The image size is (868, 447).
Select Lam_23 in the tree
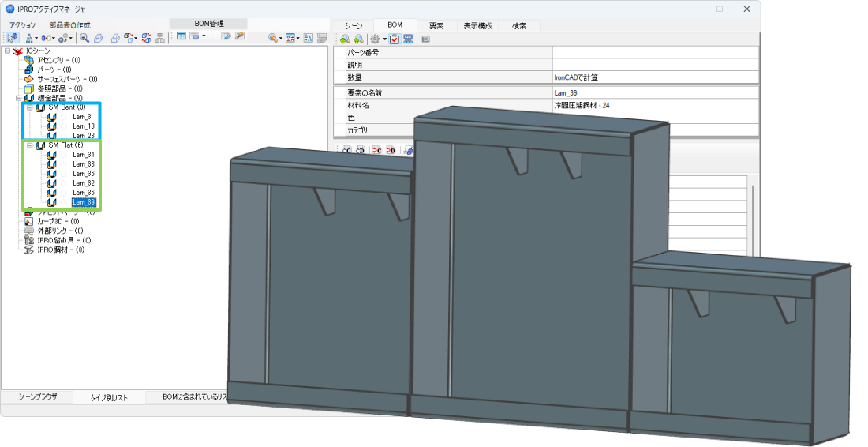pyautogui.click(x=84, y=136)
